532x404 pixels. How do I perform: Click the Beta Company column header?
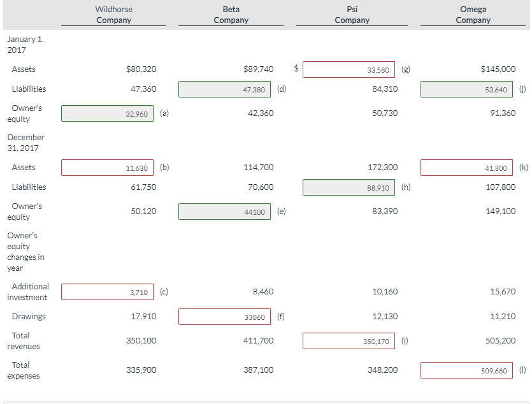click(231, 15)
